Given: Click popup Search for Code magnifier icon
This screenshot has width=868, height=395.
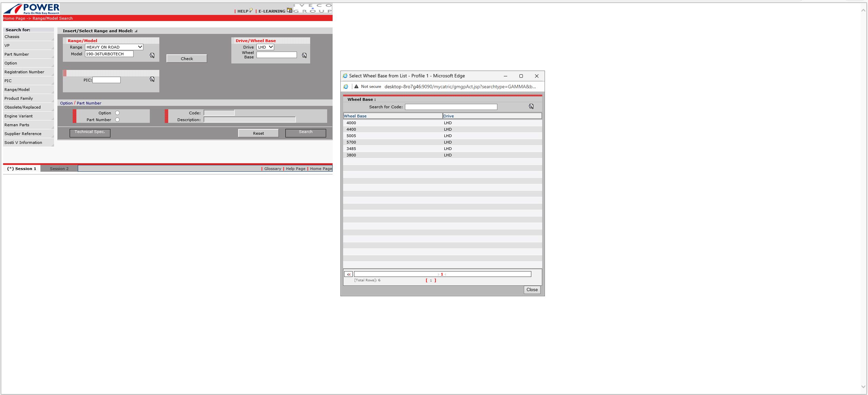Looking at the screenshot, I should [x=531, y=107].
